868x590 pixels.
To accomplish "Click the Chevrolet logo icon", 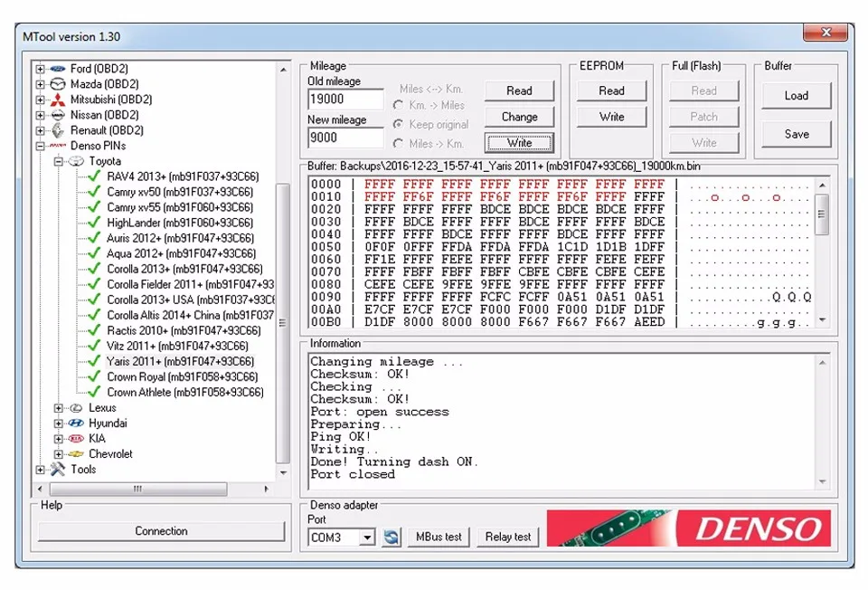I will [x=76, y=454].
